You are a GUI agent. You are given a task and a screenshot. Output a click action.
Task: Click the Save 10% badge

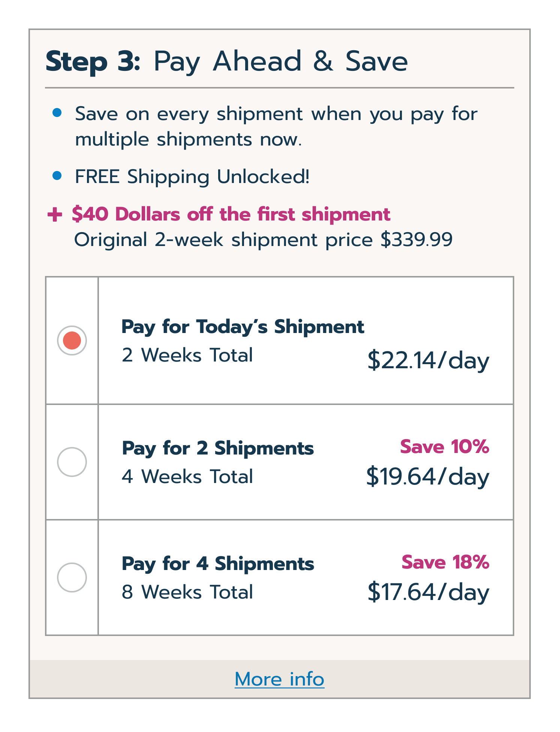click(x=445, y=447)
